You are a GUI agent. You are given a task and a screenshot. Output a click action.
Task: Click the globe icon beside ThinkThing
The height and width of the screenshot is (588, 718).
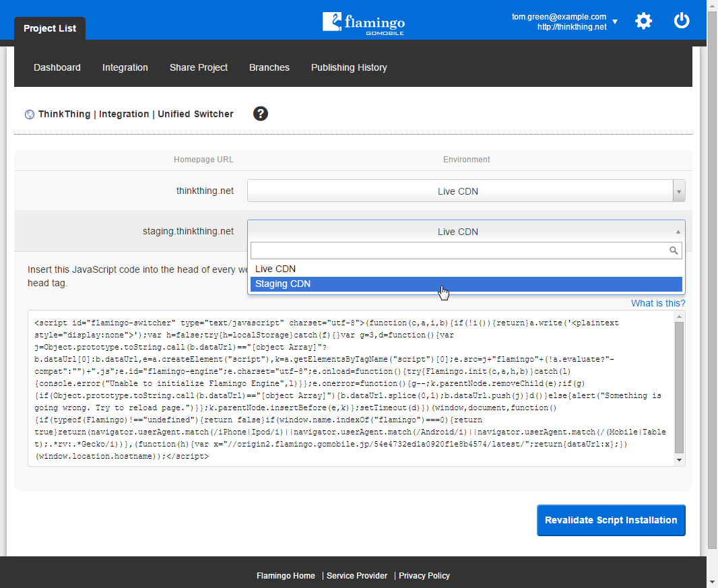tap(30, 115)
